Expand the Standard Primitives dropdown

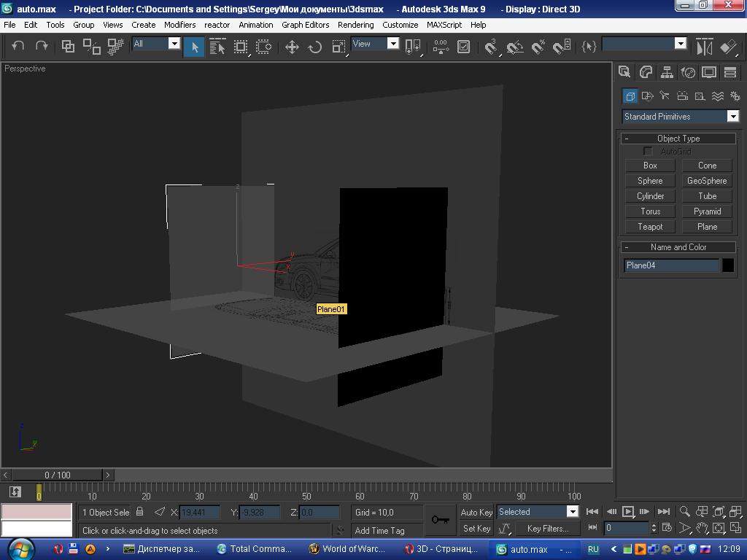(732, 117)
